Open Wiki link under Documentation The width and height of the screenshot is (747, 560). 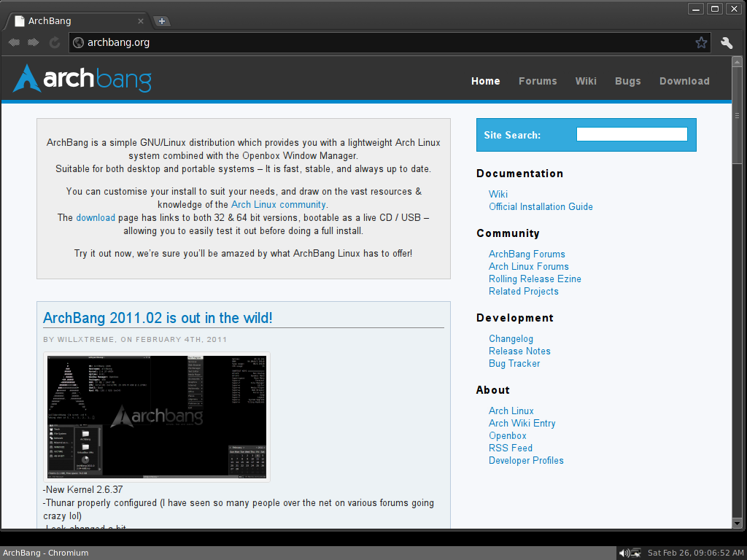click(x=498, y=194)
